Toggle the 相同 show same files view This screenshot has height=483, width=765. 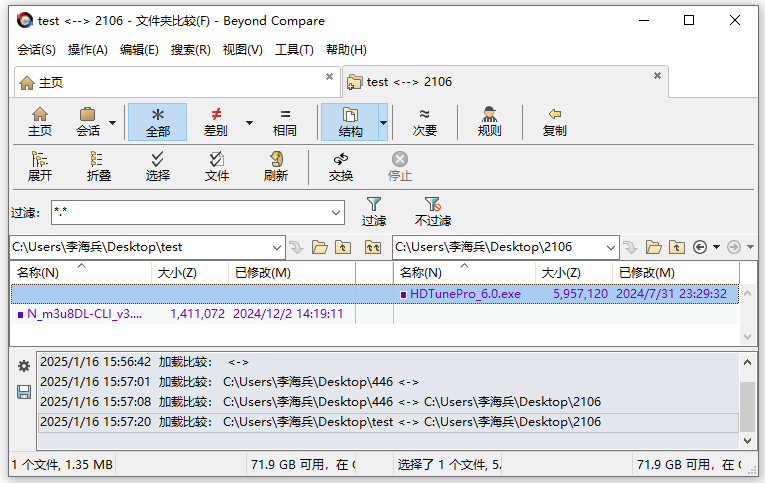[285, 122]
